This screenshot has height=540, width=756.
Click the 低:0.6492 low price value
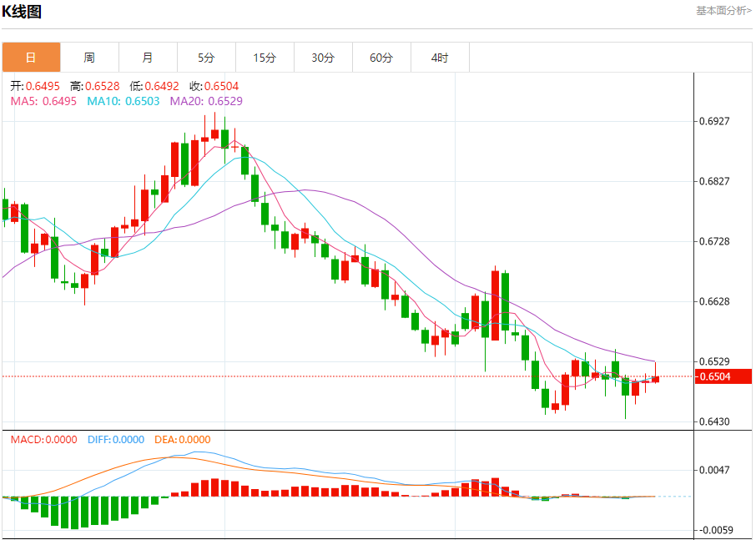154,86
